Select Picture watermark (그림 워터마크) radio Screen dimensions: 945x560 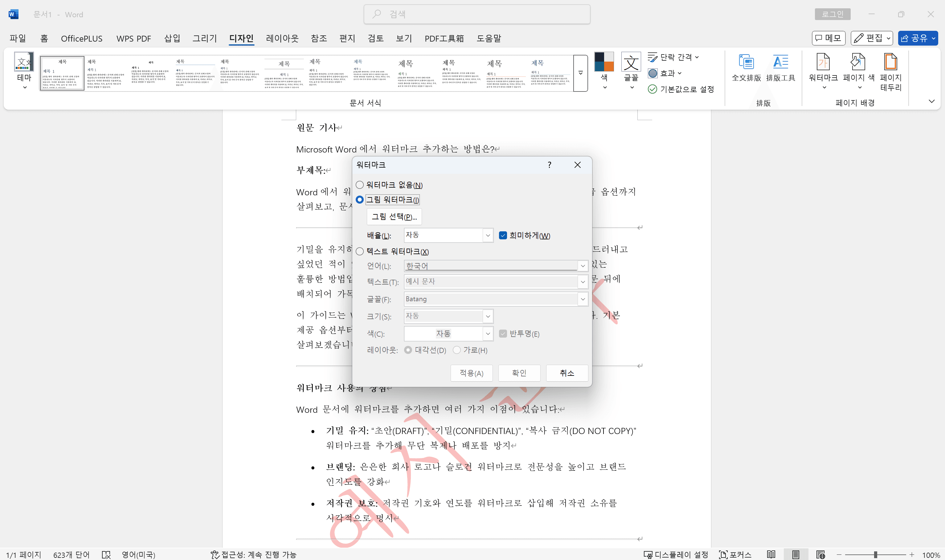coord(360,200)
